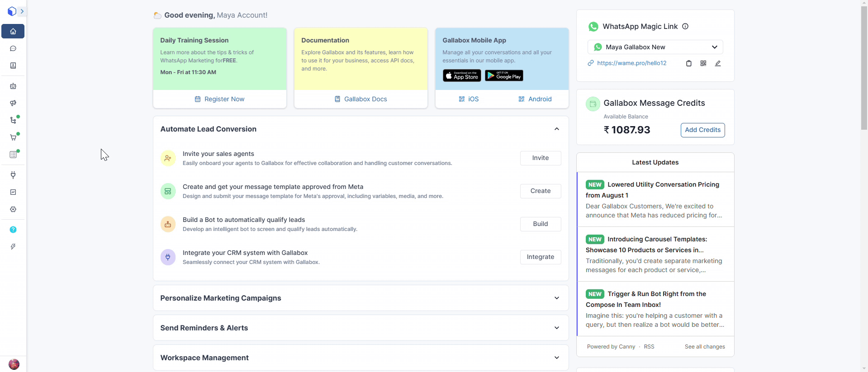Edit the WhatsApp magic link

717,63
